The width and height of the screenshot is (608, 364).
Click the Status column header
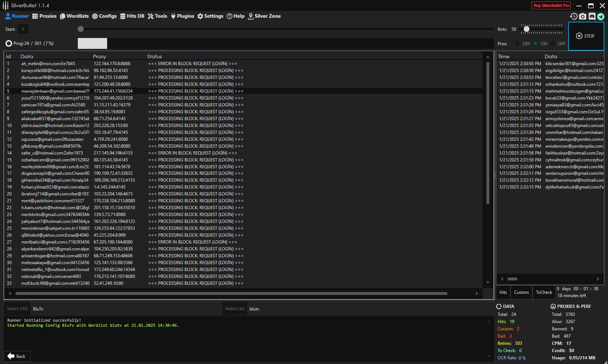coord(155,56)
